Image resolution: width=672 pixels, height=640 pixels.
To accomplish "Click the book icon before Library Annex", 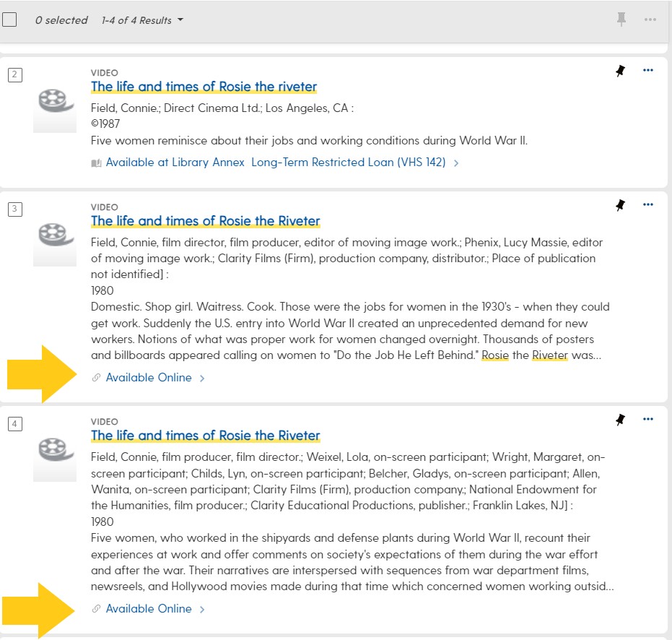I will [96, 163].
